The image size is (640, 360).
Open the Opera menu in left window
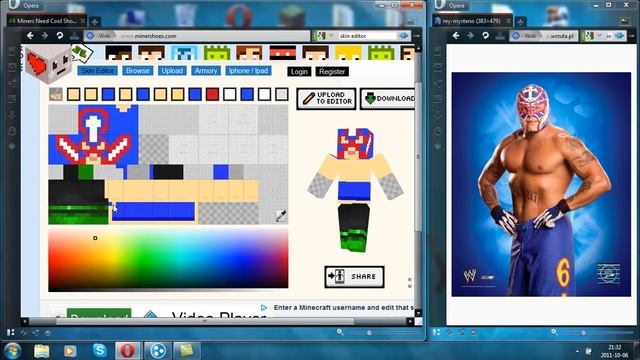pyautogui.click(x=24, y=5)
